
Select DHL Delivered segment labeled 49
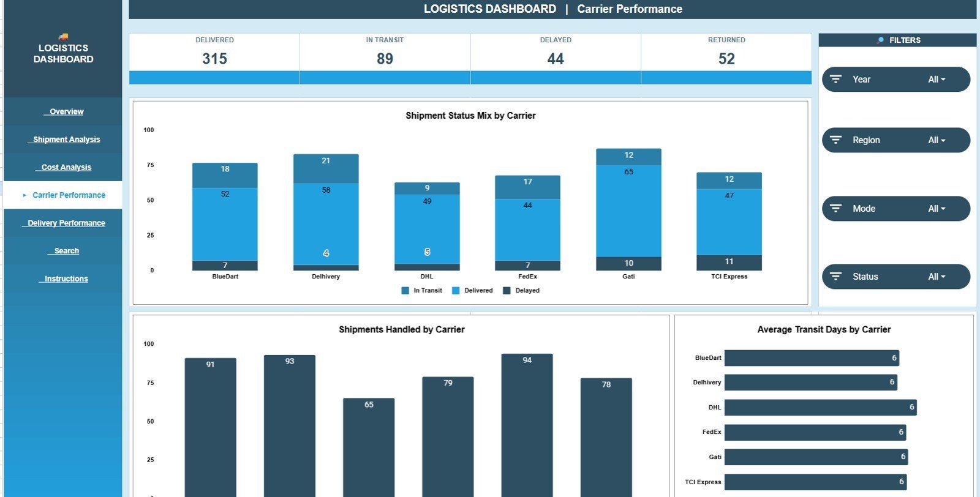point(427,229)
